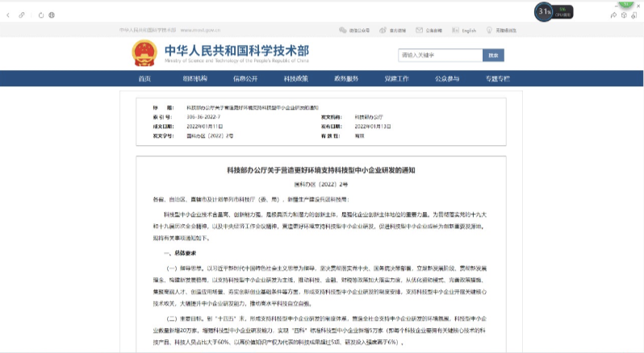Close the window with the X button
Screen dimensions: 644x353
pyautogui.click(x=638, y=6)
